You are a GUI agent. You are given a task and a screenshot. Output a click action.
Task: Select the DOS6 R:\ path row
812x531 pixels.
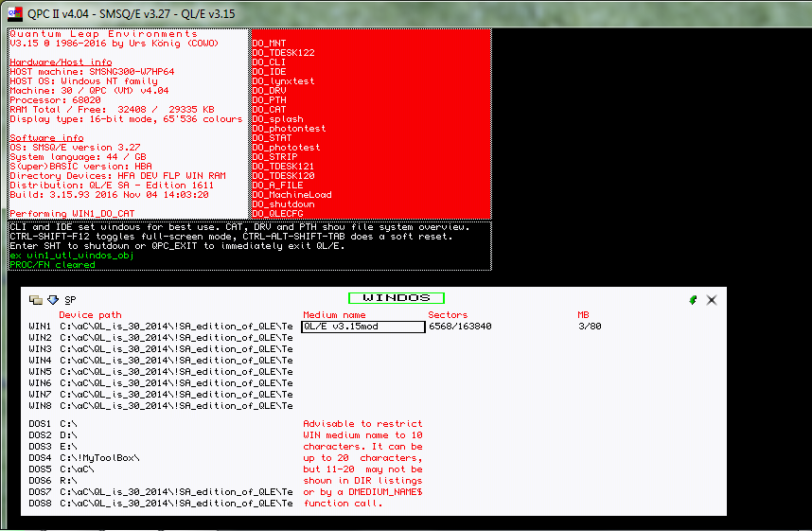(x=53, y=481)
